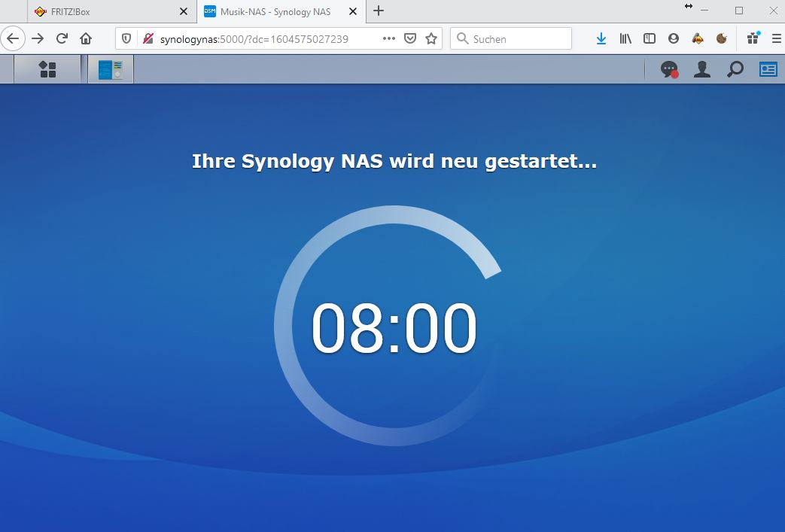Open a new browser tab
785x532 pixels.
[x=379, y=11]
